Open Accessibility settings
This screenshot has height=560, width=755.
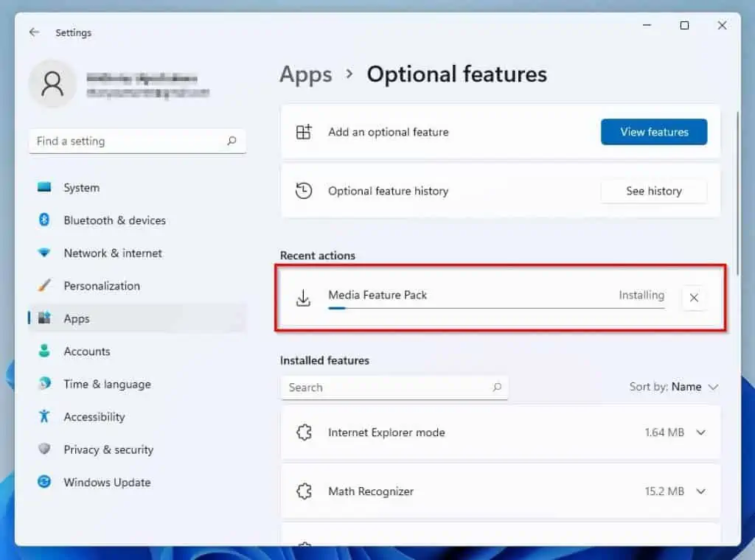tap(137, 416)
